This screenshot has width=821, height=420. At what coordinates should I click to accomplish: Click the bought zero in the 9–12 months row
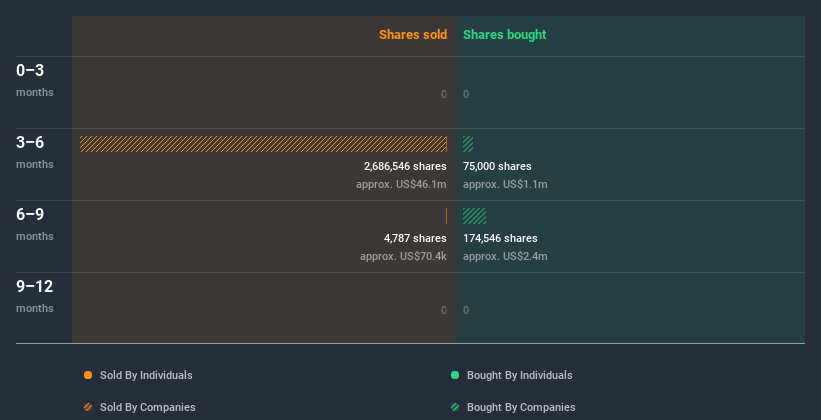[466, 310]
